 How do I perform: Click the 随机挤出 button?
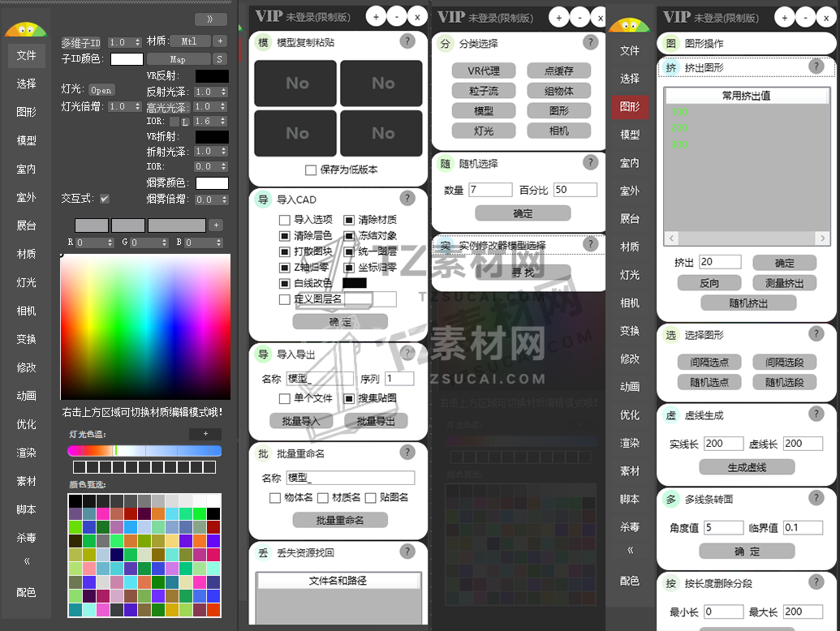(748, 303)
